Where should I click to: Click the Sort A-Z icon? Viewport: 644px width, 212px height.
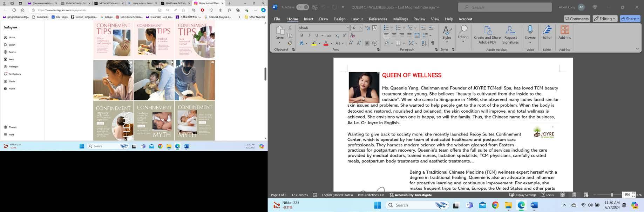[x=424, y=43]
